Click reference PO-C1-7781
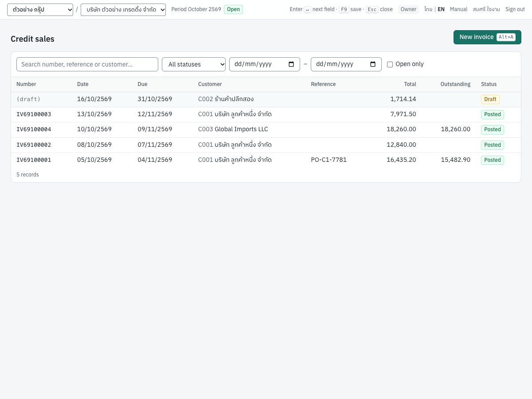 (329, 160)
